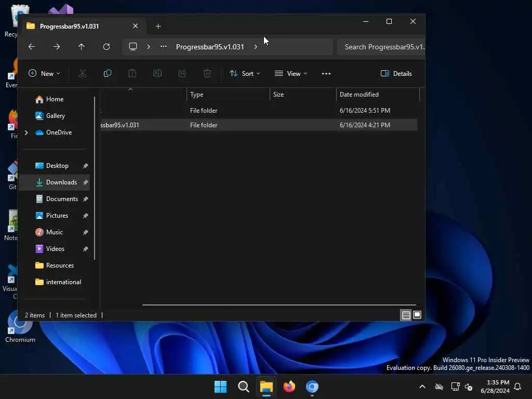Expand chevron after Progressbar95.v1.031 breadcrumb

[x=256, y=47]
